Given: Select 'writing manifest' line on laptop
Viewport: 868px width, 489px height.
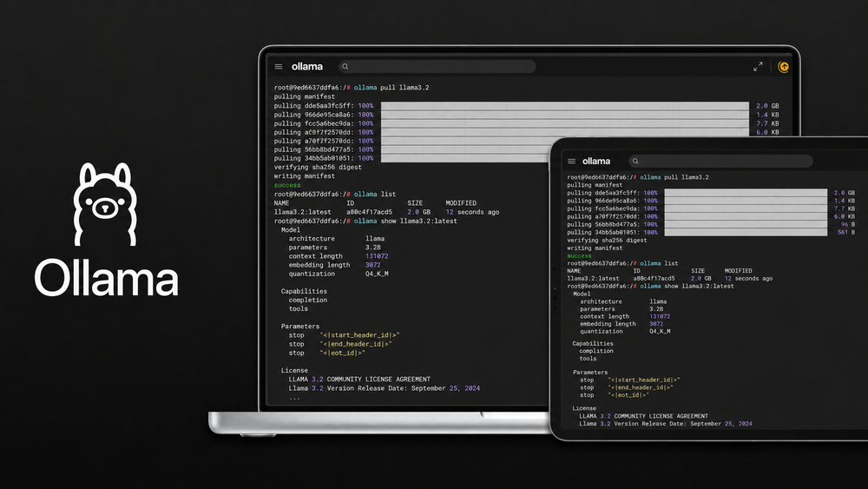Looking at the screenshot, I should pos(304,176).
